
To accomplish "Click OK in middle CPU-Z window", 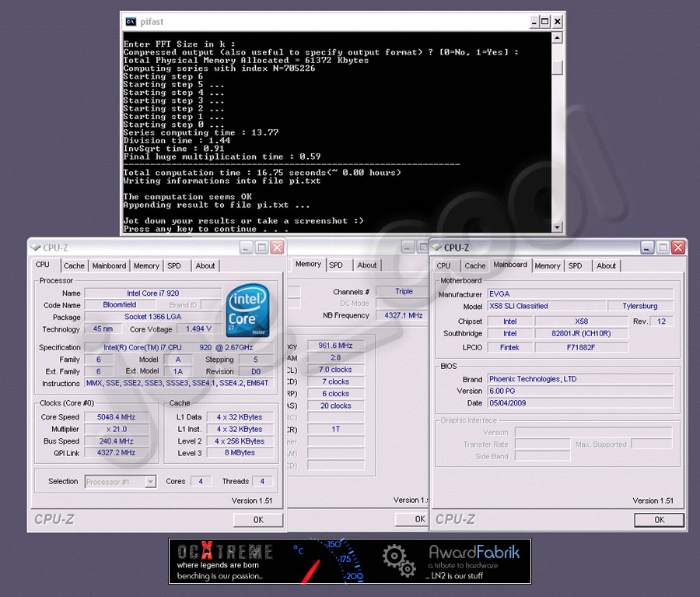I will (x=411, y=519).
